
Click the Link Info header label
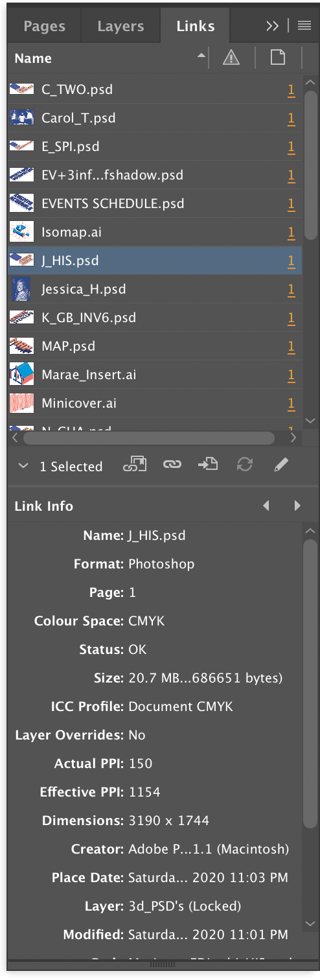(44, 506)
